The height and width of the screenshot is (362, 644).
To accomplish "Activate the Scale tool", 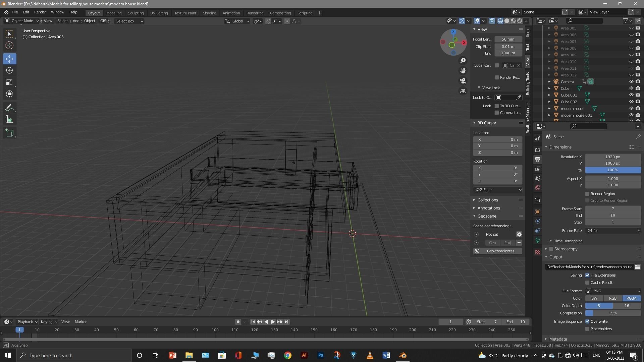I will (9, 82).
